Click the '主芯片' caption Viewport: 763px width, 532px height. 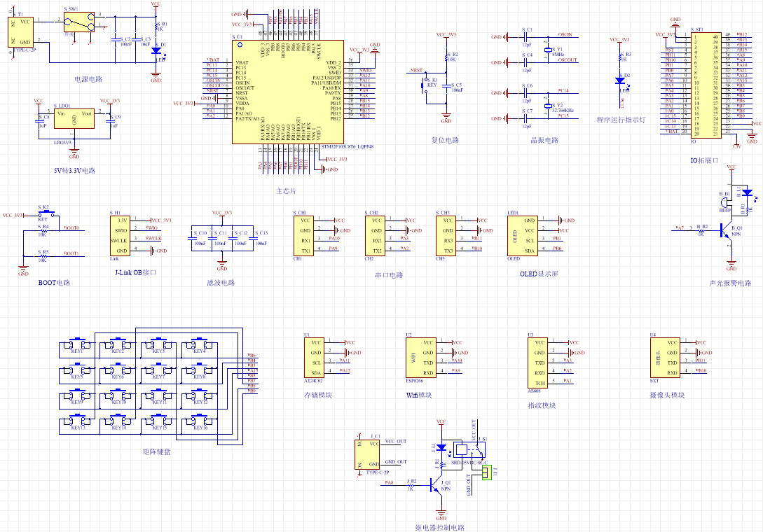[286, 191]
